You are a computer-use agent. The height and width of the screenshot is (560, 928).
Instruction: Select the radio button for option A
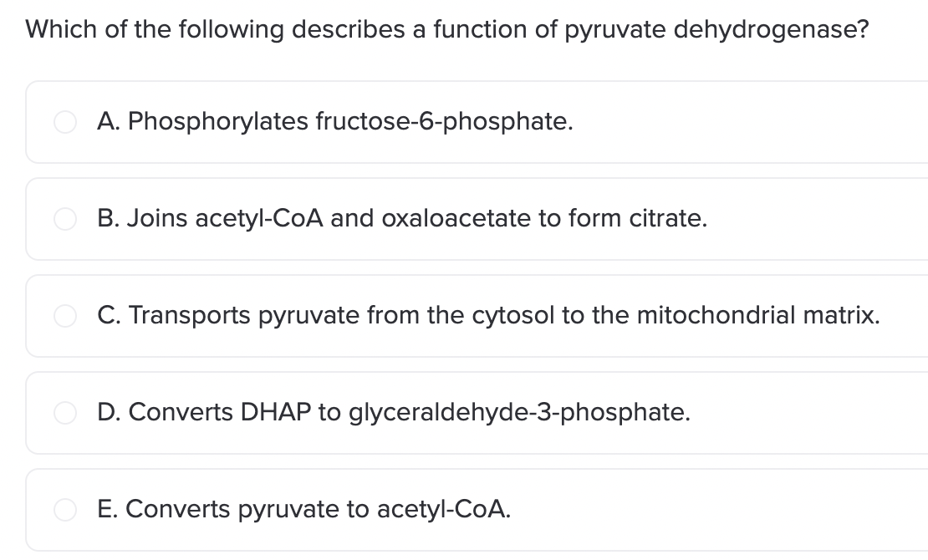(65, 122)
